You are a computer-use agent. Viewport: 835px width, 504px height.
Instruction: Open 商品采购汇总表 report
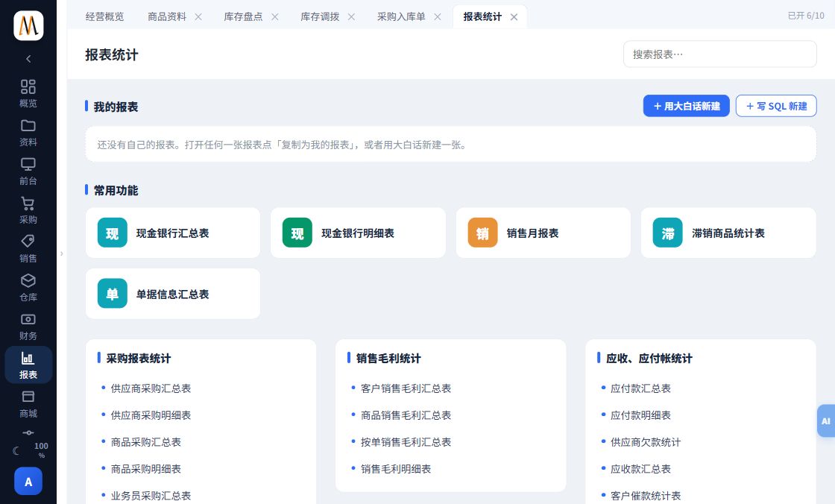pos(146,442)
